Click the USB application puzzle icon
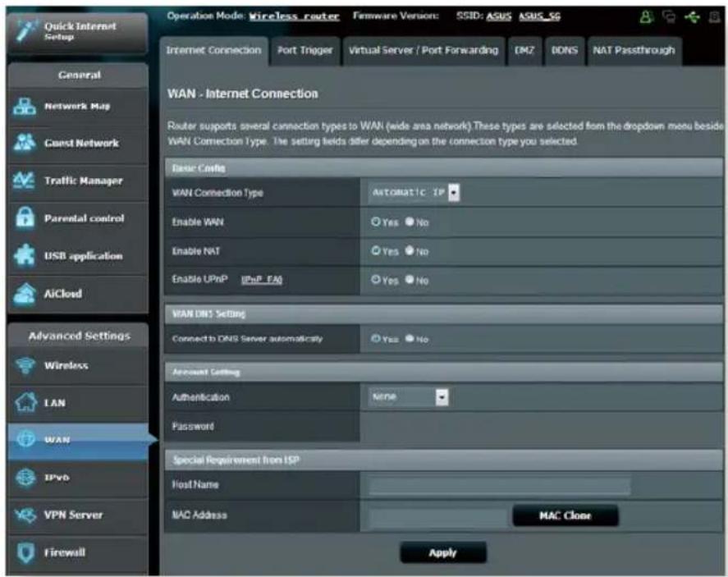The width and height of the screenshot is (728, 577). 24,255
